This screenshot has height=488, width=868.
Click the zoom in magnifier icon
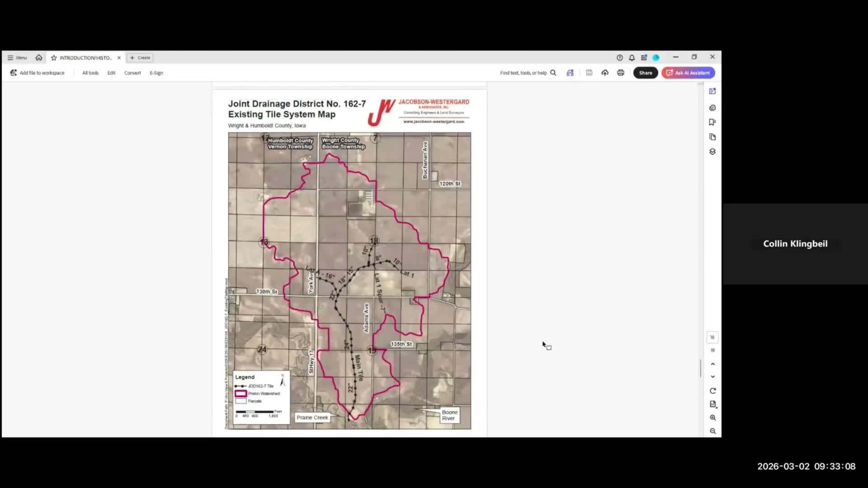click(712, 418)
